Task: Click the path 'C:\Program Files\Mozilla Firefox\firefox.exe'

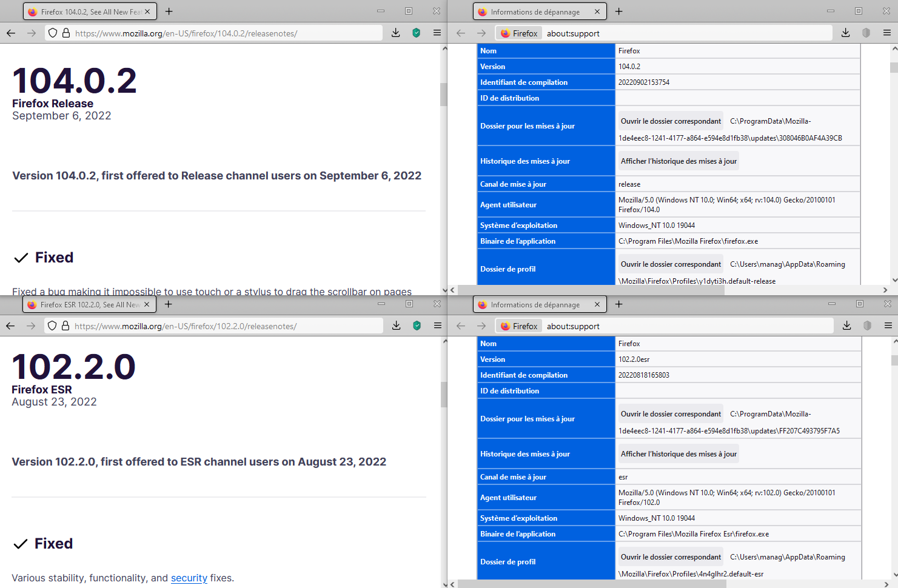Action: point(688,241)
